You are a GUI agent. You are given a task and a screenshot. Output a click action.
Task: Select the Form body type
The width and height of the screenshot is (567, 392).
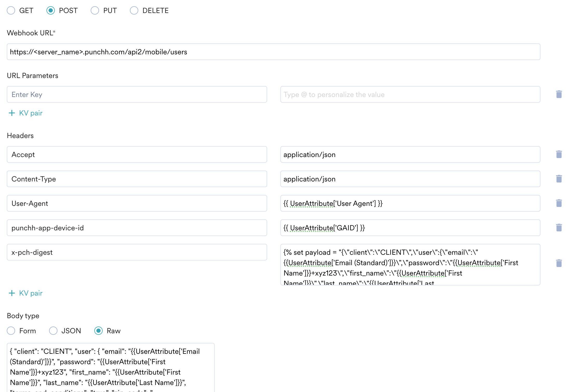pos(11,331)
